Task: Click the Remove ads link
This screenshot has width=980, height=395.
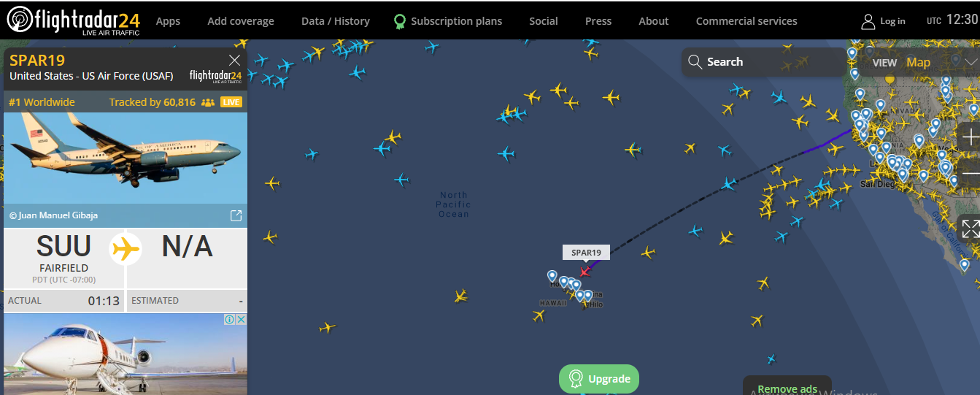Action: point(787,388)
